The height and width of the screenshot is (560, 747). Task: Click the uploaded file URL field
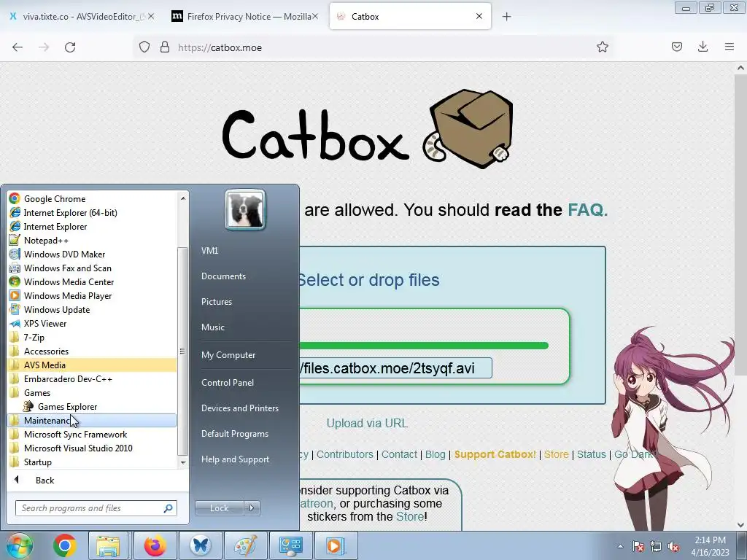[395, 368]
